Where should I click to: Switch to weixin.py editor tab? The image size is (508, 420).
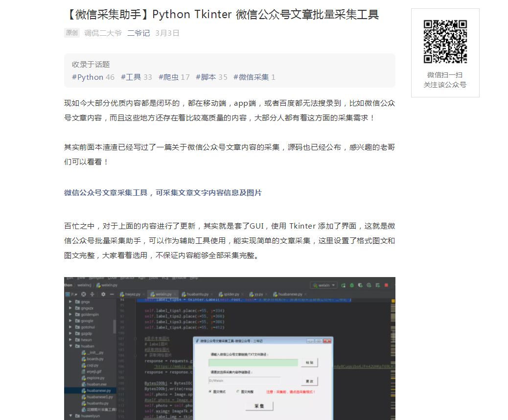(163, 294)
